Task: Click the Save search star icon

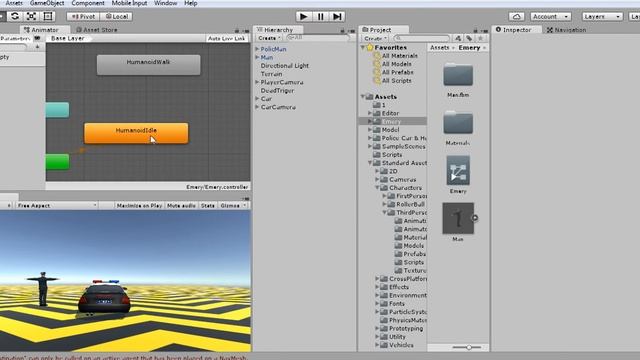Action: 480,38
